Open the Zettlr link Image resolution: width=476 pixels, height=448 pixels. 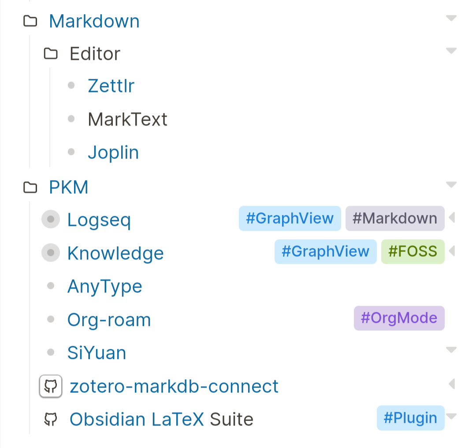pos(111,86)
